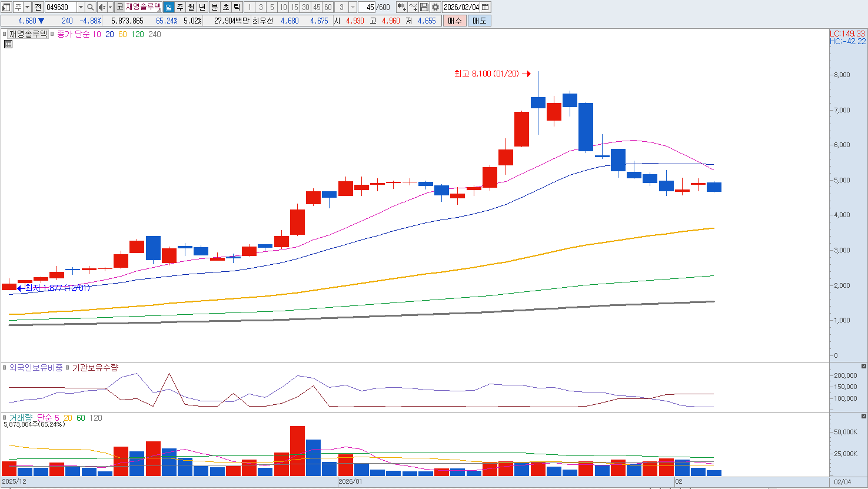Click the 매도 sell button
The image size is (868, 489).
click(479, 21)
